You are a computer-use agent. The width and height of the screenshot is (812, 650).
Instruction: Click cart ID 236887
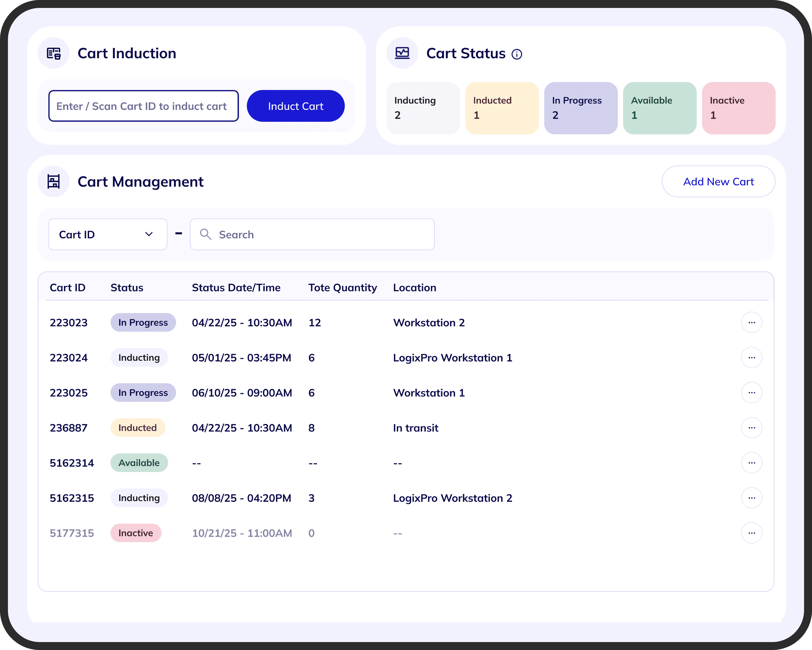[x=69, y=428]
